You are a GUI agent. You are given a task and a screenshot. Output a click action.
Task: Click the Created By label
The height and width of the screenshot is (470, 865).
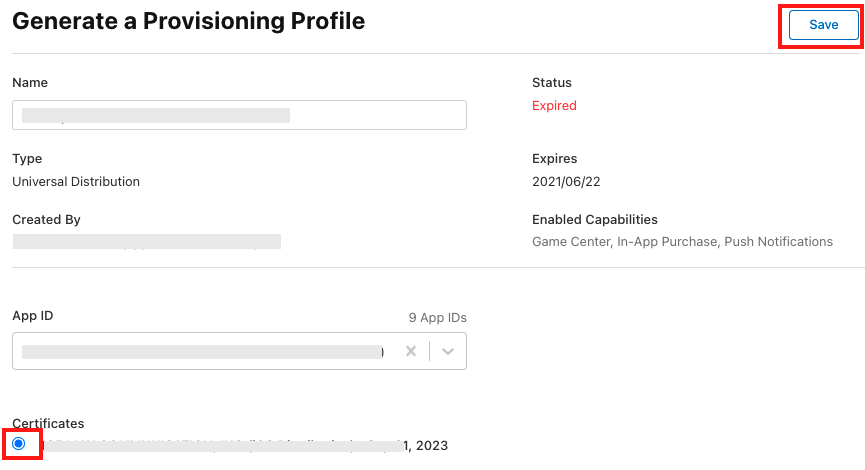(x=46, y=219)
